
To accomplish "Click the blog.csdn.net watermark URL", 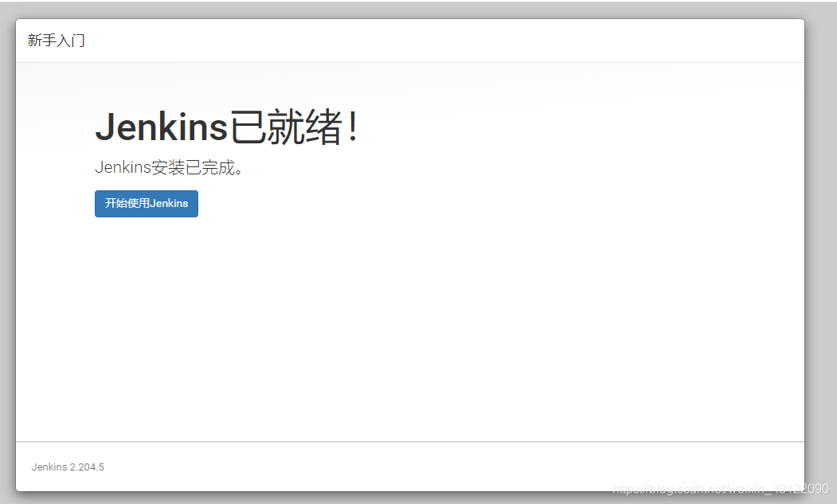I will point(721,489).
